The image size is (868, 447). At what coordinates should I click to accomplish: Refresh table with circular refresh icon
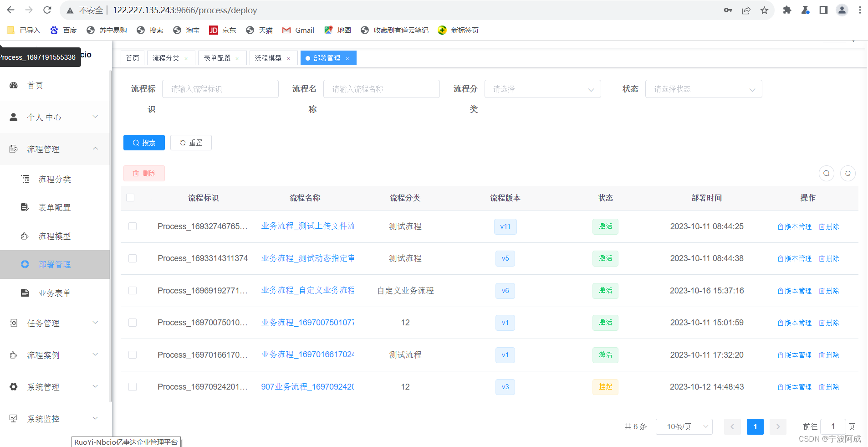click(x=848, y=174)
